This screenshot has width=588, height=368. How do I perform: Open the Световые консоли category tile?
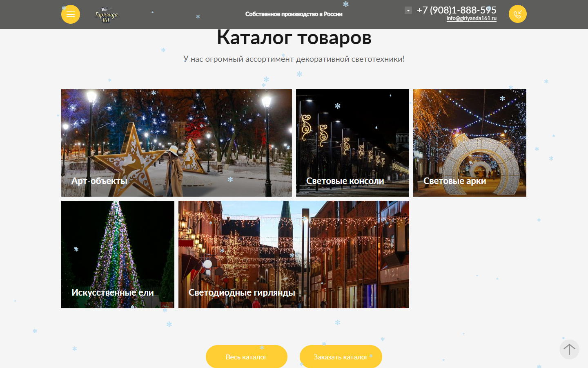pyautogui.click(x=352, y=143)
